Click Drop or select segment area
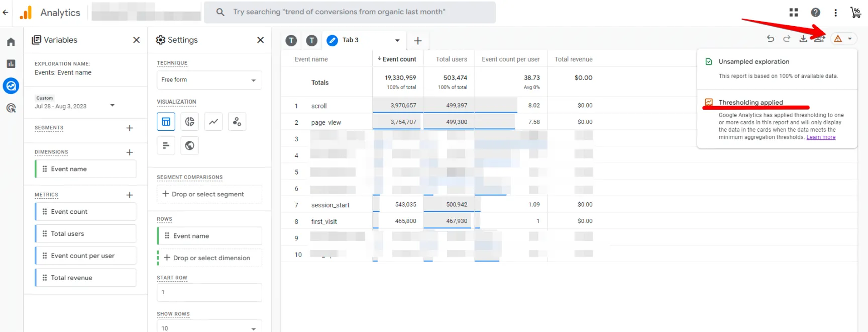The image size is (868, 332). (x=209, y=194)
